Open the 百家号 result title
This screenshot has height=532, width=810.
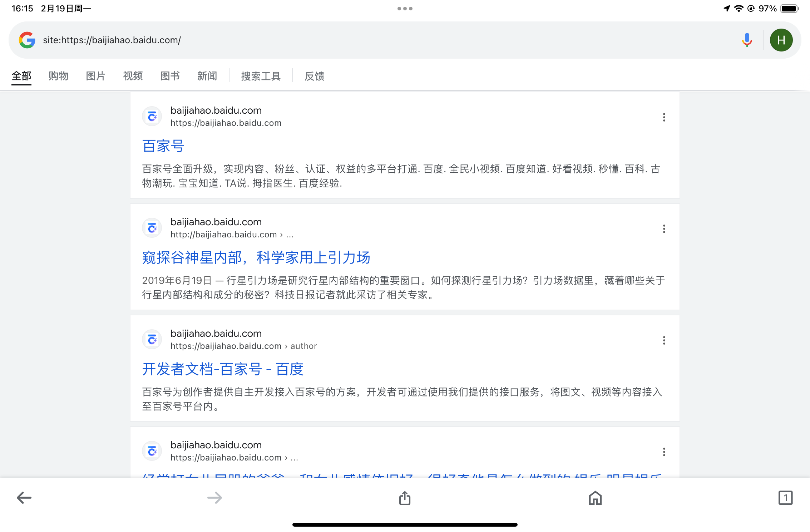(x=163, y=146)
